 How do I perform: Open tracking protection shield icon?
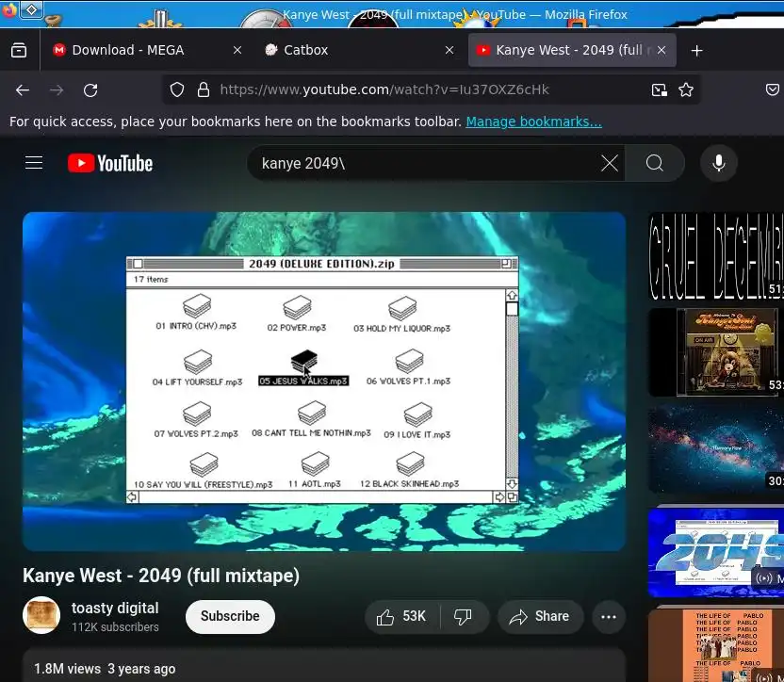pos(177,90)
